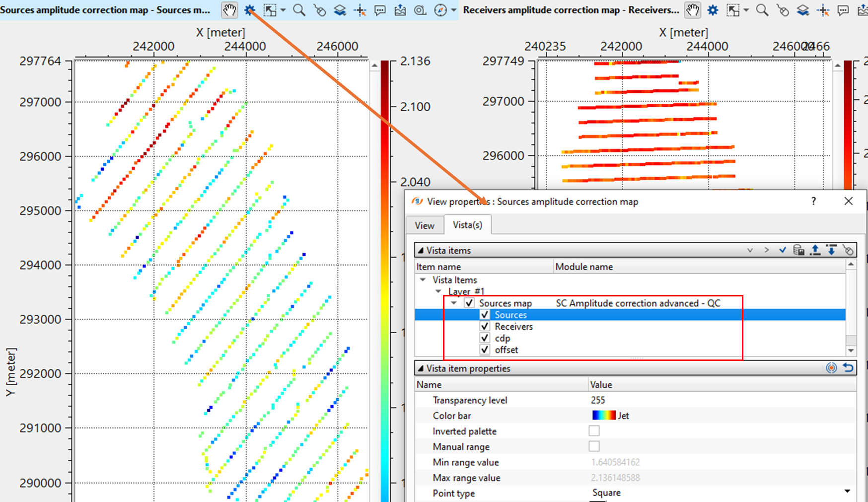Image resolution: width=868 pixels, height=502 pixels.
Task: Click the undo arrow in Vista item properties
Action: pyautogui.click(x=848, y=368)
